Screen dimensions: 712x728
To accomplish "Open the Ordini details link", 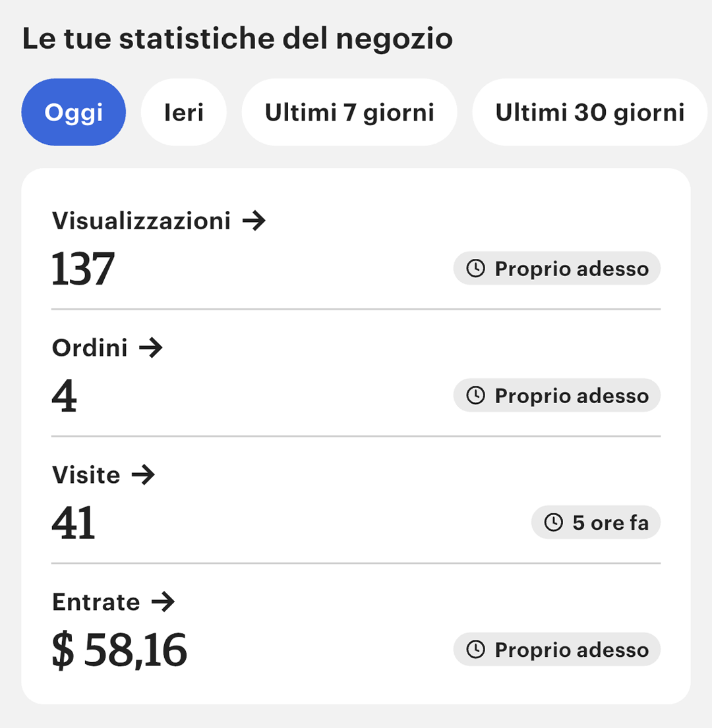I will pyautogui.click(x=107, y=348).
